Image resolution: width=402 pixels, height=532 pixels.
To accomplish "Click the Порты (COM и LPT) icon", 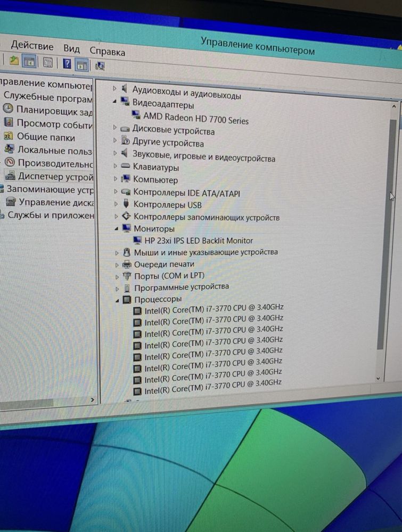I will pos(127,276).
